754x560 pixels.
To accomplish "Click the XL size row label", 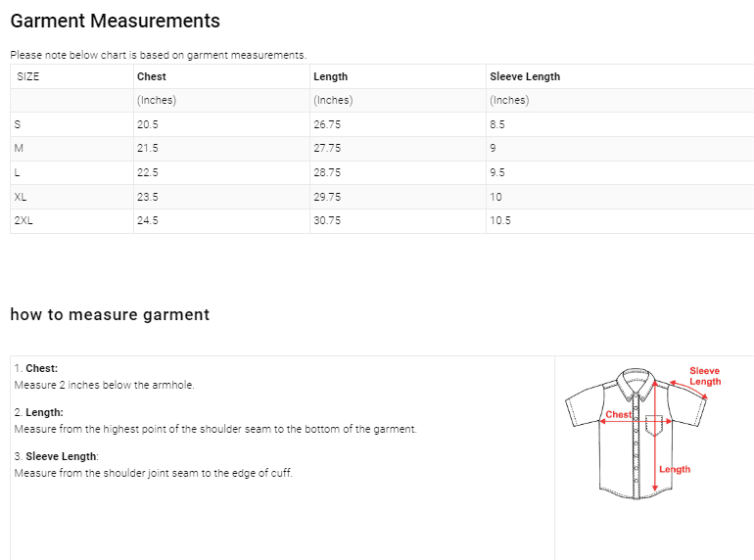I will [21, 197].
